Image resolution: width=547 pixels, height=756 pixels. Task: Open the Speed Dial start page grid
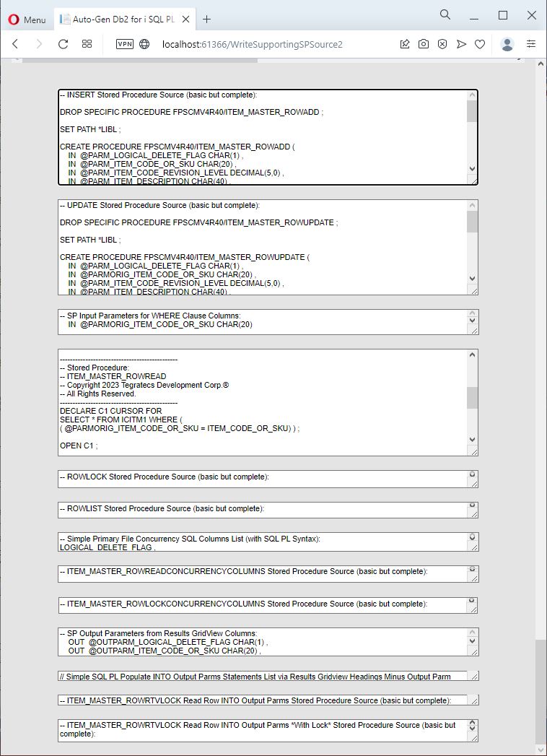pyautogui.click(x=87, y=44)
